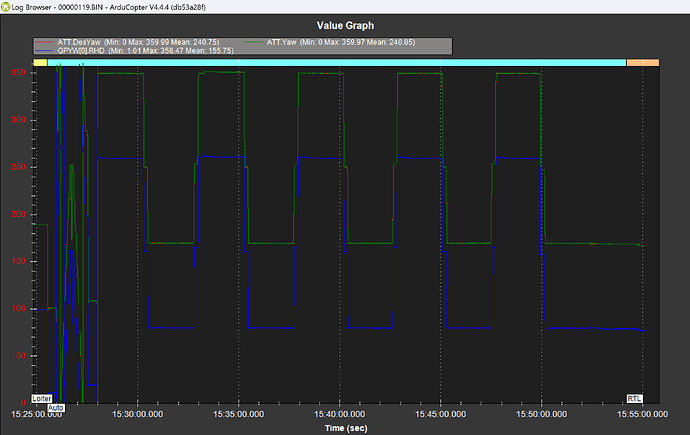Select the GPYW[0].RHD legend entry
Image resolution: width=690 pixels, height=435 pixels.
point(135,51)
